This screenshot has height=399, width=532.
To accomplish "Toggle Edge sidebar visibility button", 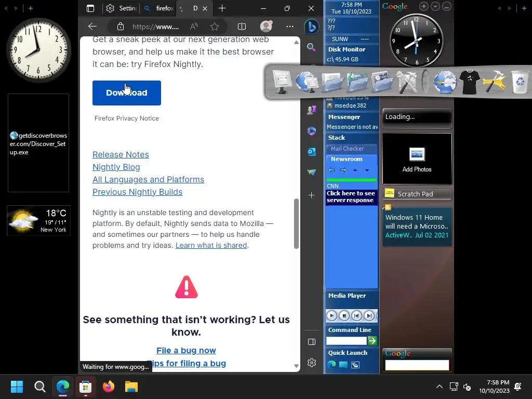I will point(312,342).
